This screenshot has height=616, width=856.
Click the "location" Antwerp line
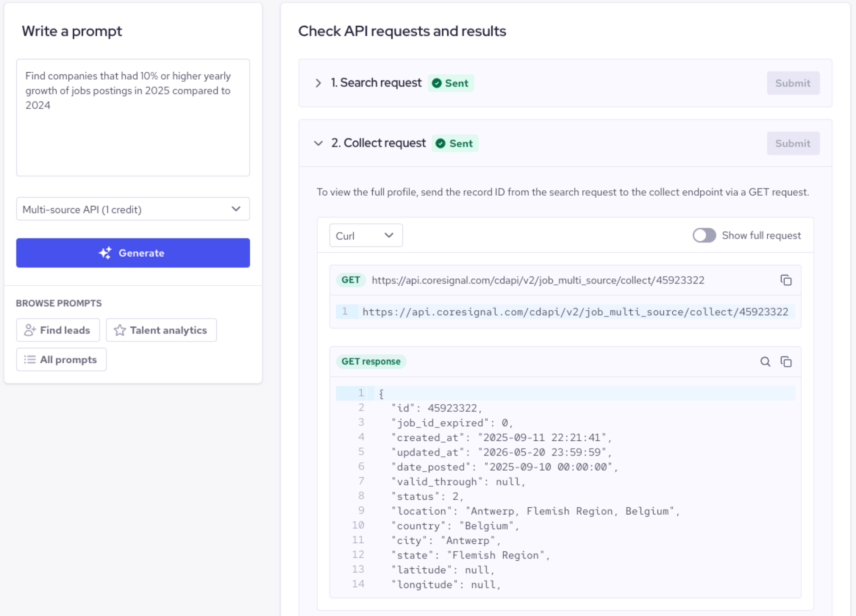click(x=535, y=511)
